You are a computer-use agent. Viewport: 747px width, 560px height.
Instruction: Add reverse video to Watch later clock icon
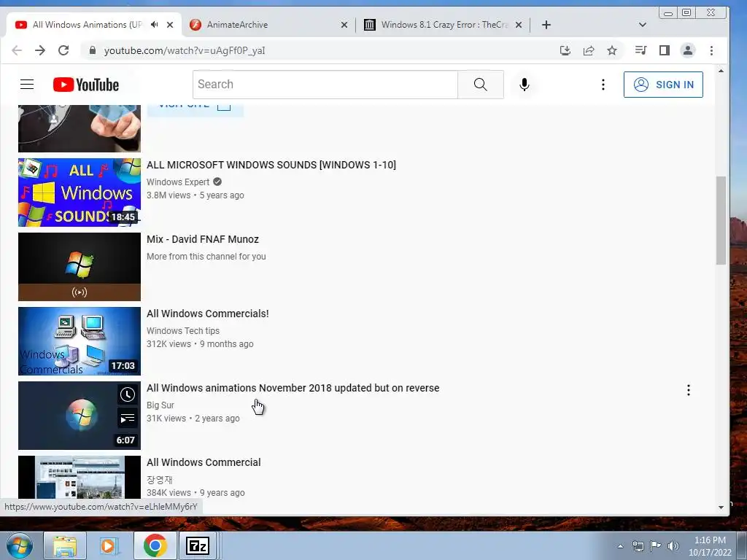pos(127,394)
